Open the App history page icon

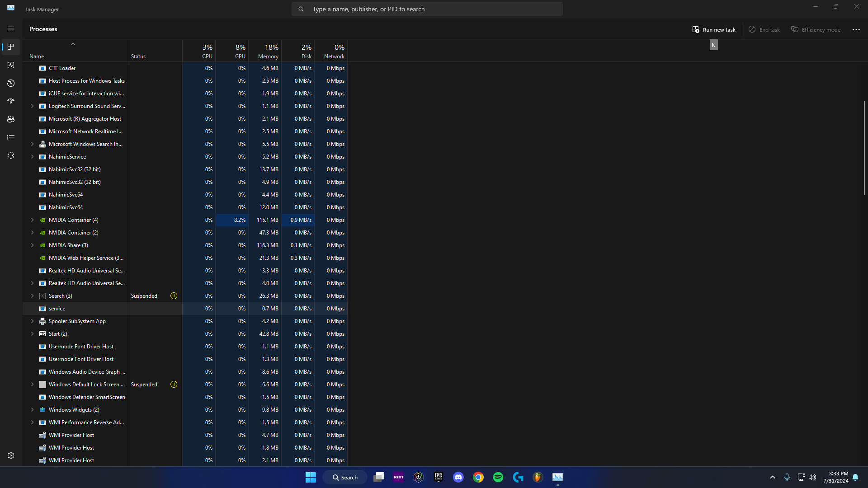[11, 83]
